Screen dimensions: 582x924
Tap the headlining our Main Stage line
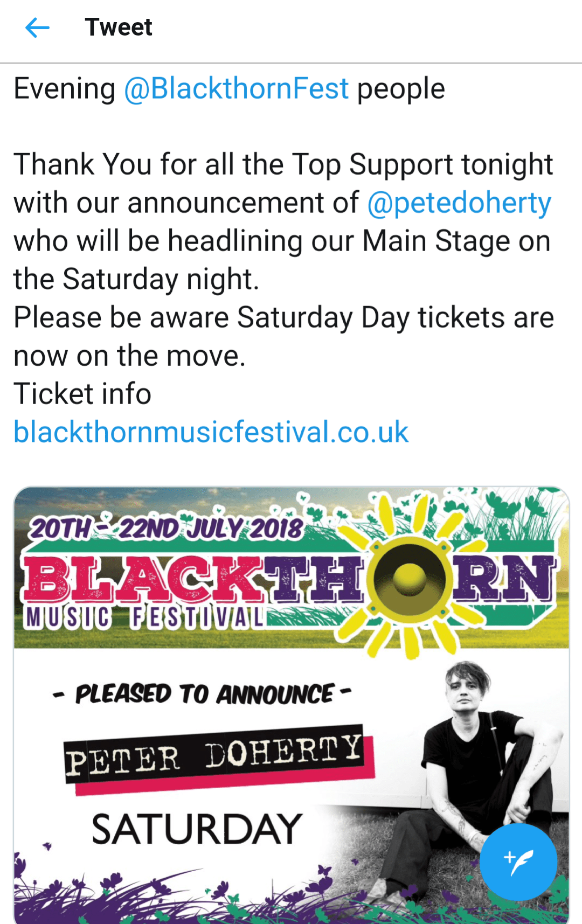point(283,241)
